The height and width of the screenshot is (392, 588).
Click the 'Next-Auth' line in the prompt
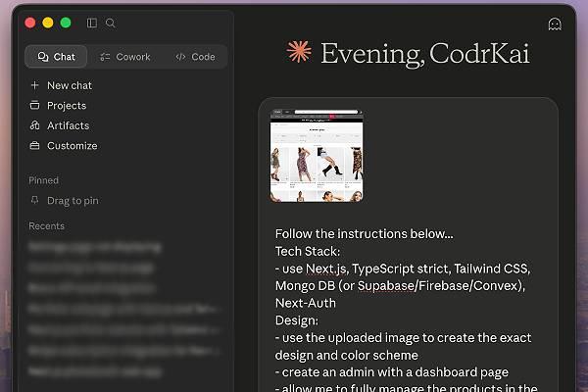pos(306,303)
